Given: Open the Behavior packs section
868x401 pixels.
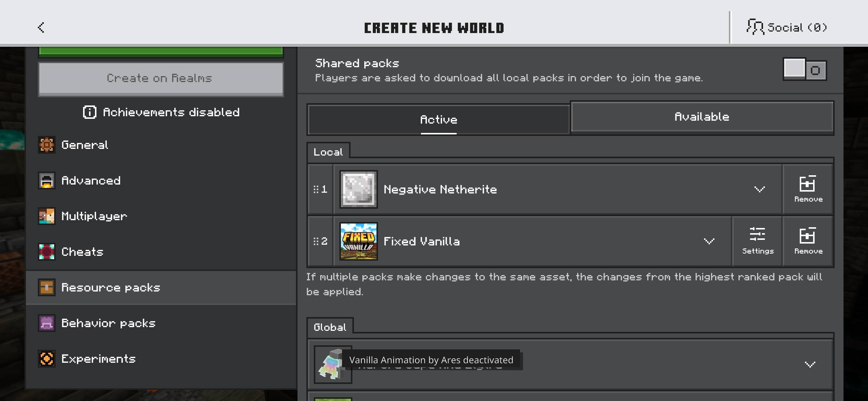Looking at the screenshot, I should [161, 323].
